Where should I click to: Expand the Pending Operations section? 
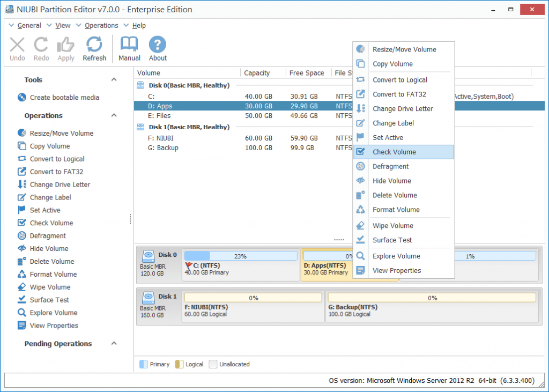pyautogui.click(x=113, y=344)
